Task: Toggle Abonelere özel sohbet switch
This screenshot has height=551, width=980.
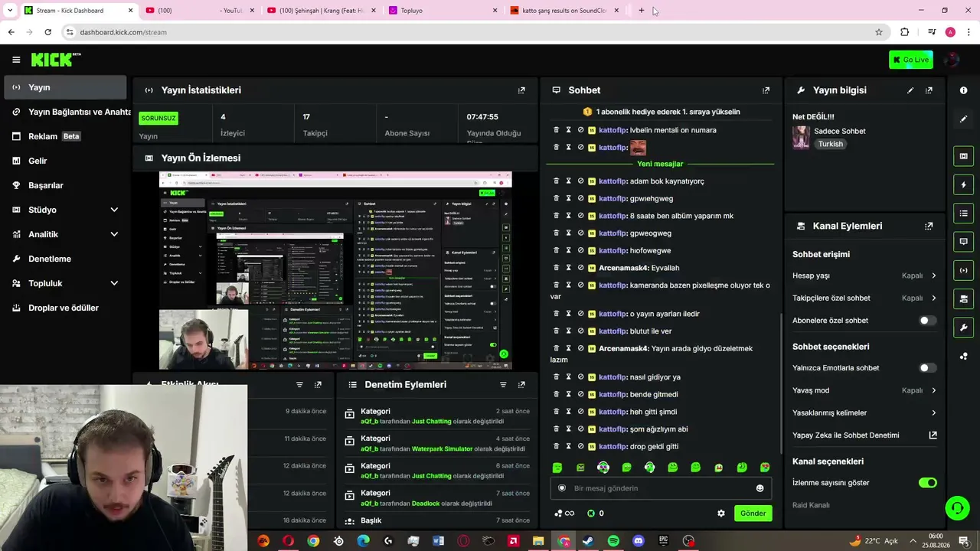Action: 927,321
